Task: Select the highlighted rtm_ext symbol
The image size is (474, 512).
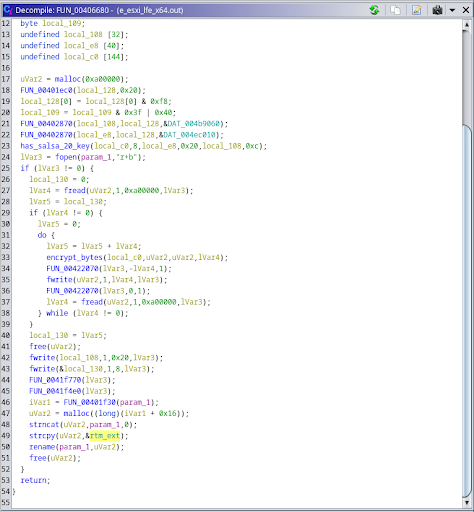Action: click(105, 436)
